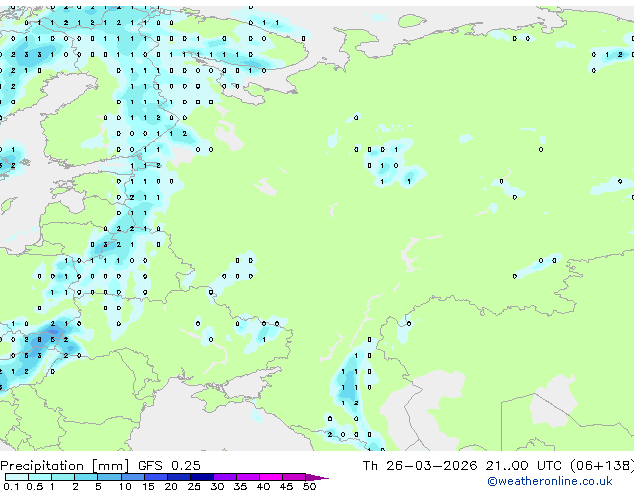Open the weatheronline.co.uk link

click(x=550, y=481)
